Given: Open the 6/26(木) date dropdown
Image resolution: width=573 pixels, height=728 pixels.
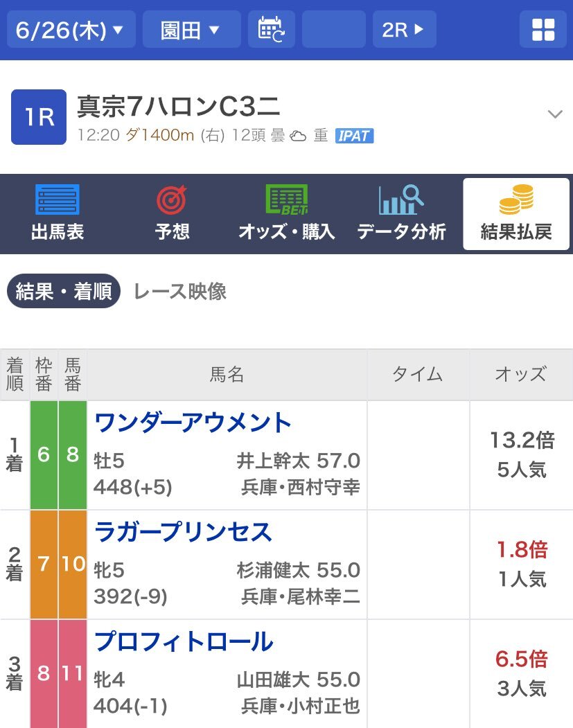Looking at the screenshot, I should (71, 30).
